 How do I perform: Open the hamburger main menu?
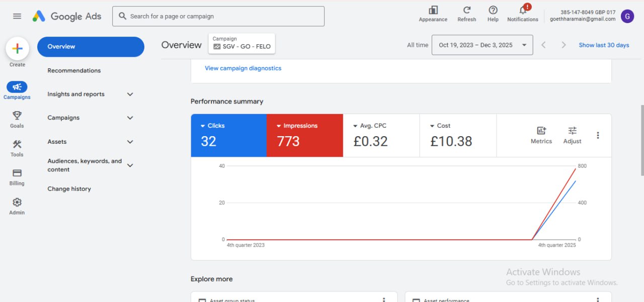17,16
